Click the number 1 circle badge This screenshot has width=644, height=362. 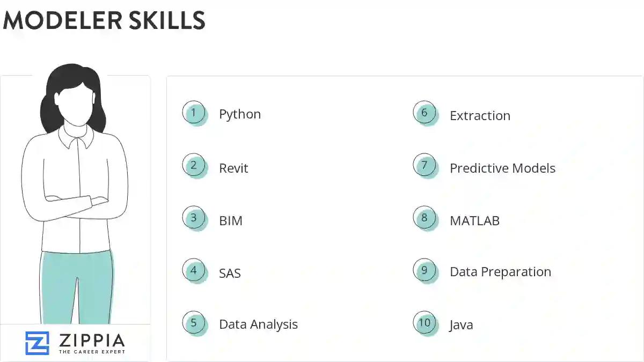194,113
